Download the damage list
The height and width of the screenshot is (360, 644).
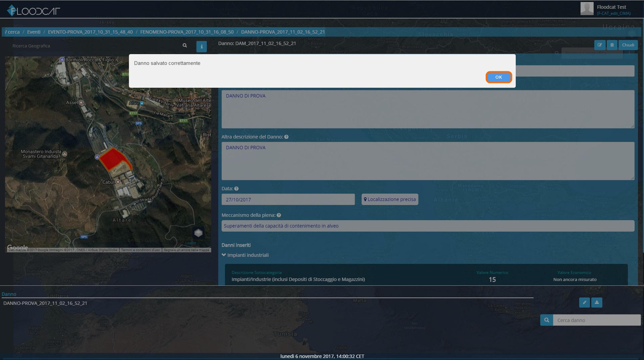pos(597,303)
